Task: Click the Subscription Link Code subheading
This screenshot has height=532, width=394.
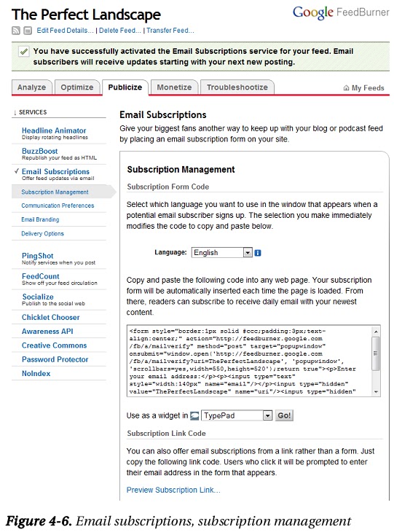Action: point(166,434)
